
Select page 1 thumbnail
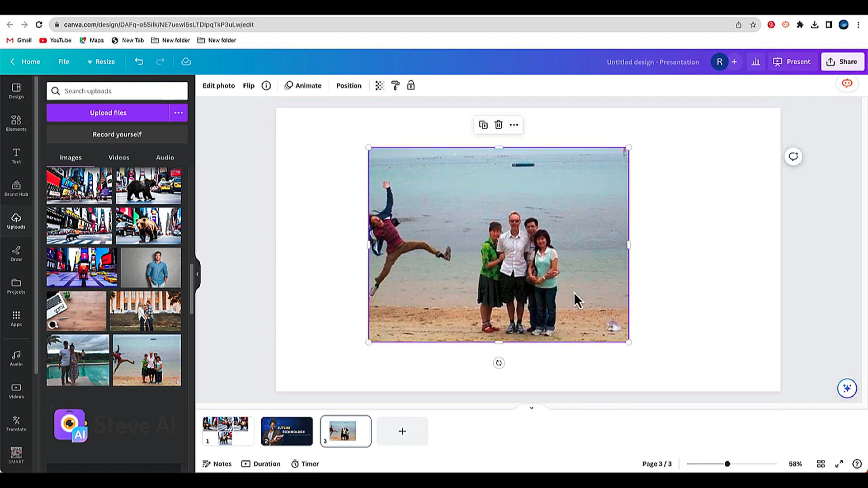pyautogui.click(x=228, y=431)
